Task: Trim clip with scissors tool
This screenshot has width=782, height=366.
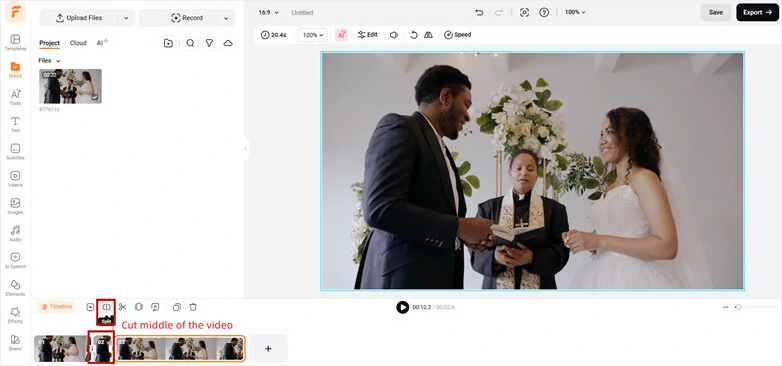Action: coord(123,307)
